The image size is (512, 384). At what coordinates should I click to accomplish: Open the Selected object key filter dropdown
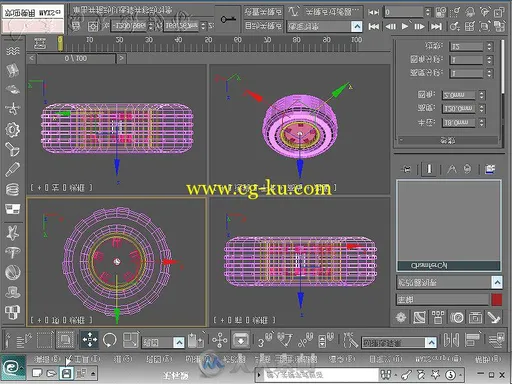click(324, 26)
